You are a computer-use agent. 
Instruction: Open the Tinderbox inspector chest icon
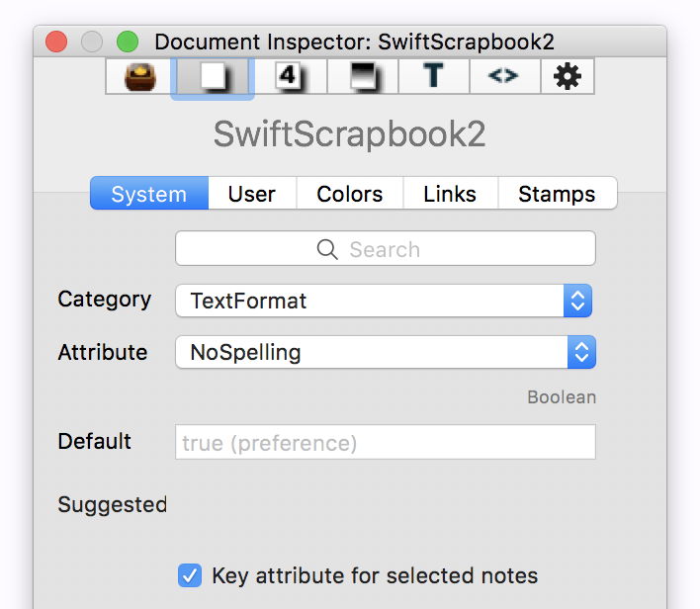pyautogui.click(x=139, y=76)
